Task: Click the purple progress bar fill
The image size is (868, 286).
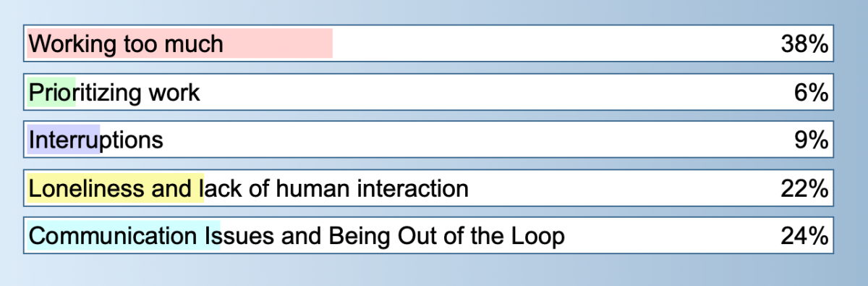Action: (63, 140)
